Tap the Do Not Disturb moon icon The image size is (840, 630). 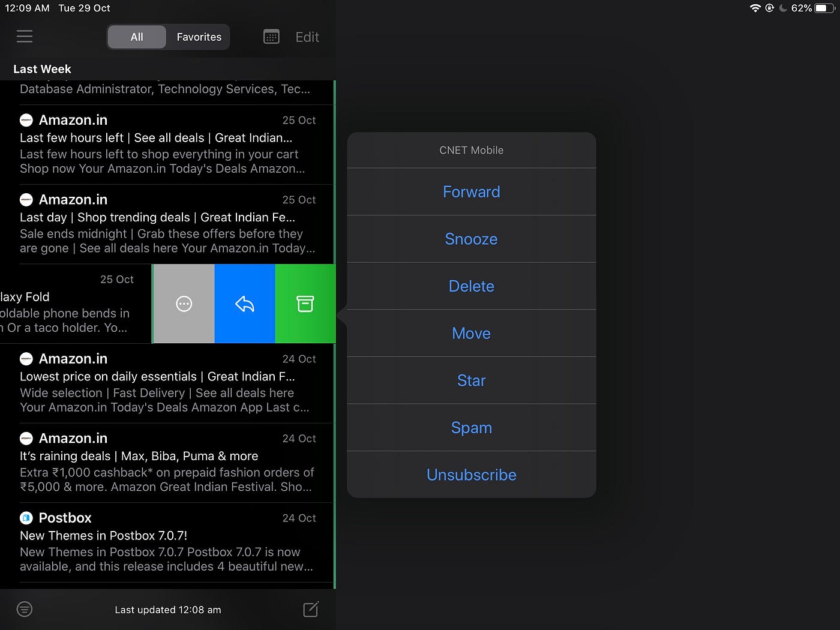point(783,8)
